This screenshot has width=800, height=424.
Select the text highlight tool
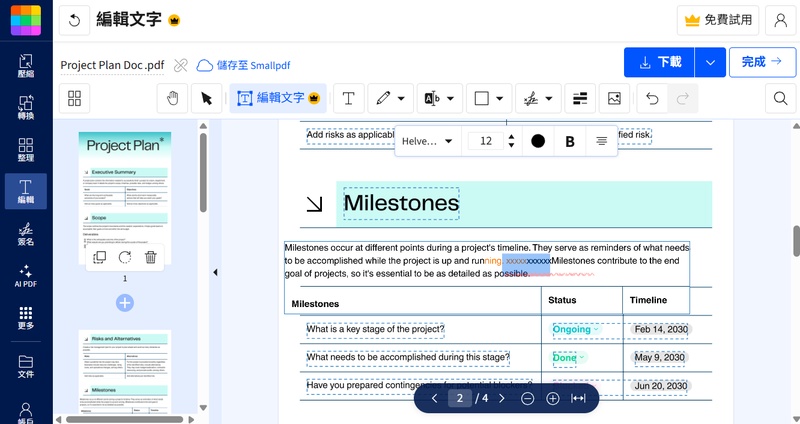pos(432,98)
